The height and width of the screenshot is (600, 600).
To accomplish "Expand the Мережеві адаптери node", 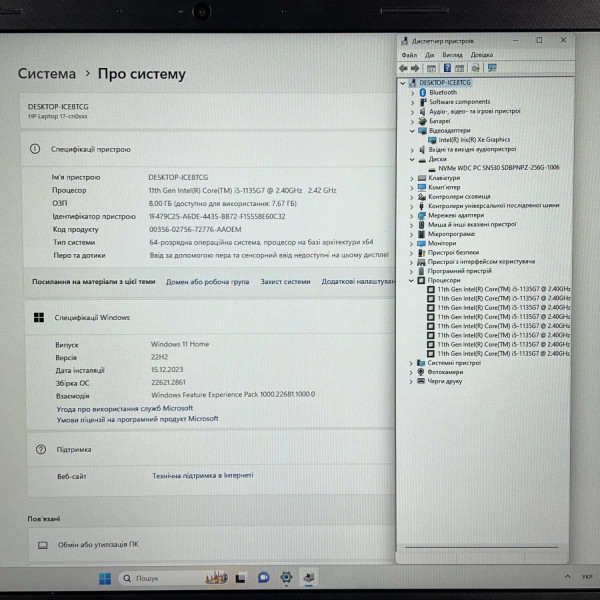I will tap(412, 216).
